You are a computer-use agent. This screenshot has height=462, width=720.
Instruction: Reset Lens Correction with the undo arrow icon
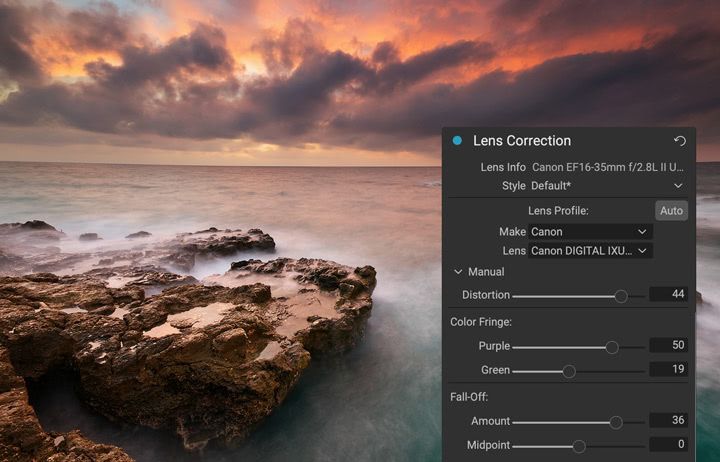click(x=680, y=141)
